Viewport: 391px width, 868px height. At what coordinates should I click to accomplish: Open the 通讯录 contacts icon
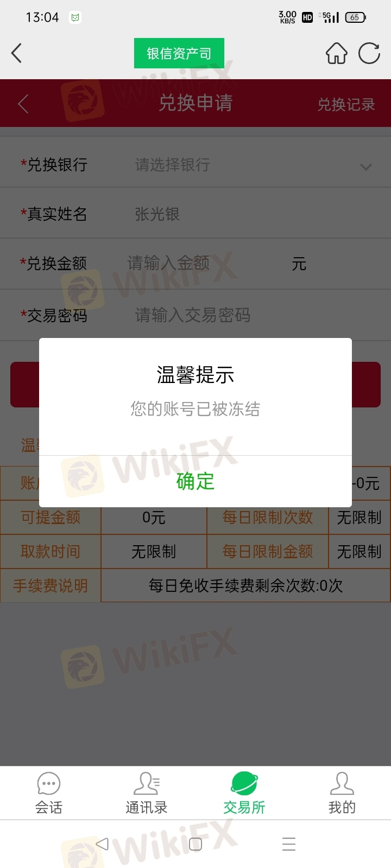(x=147, y=783)
